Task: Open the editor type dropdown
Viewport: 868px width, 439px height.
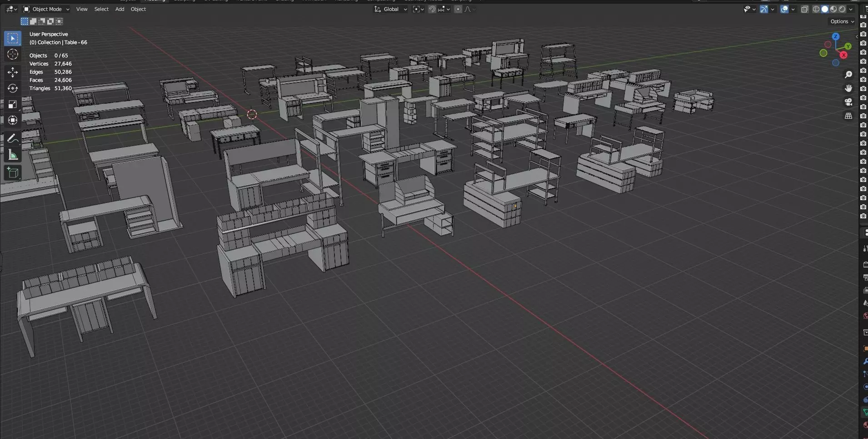Action: point(11,9)
